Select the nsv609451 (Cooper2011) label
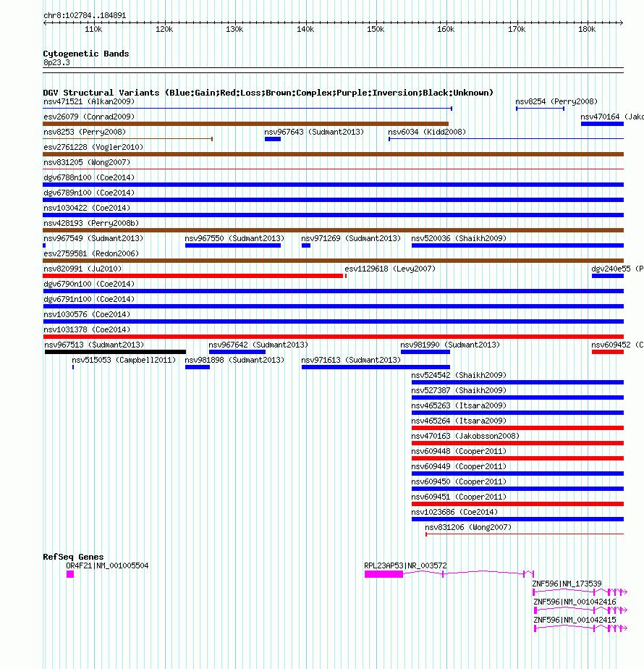 (459, 497)
